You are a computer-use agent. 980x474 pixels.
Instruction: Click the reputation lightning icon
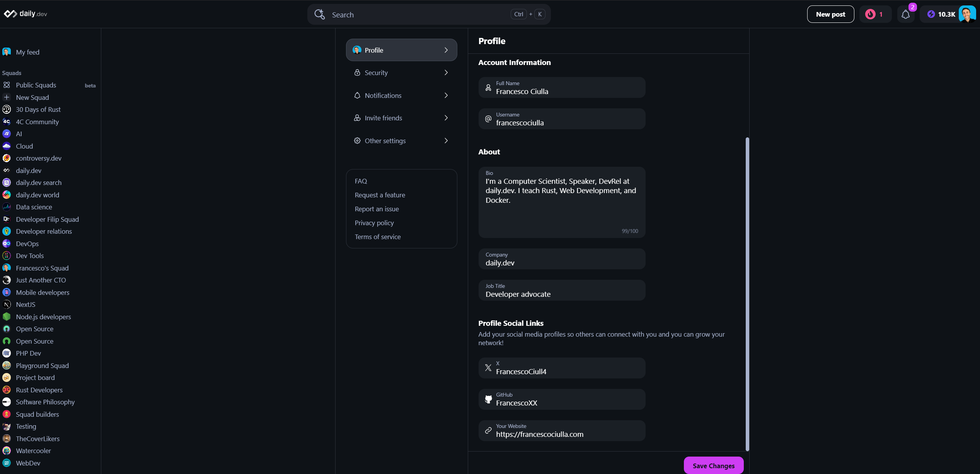click(931, 14)
